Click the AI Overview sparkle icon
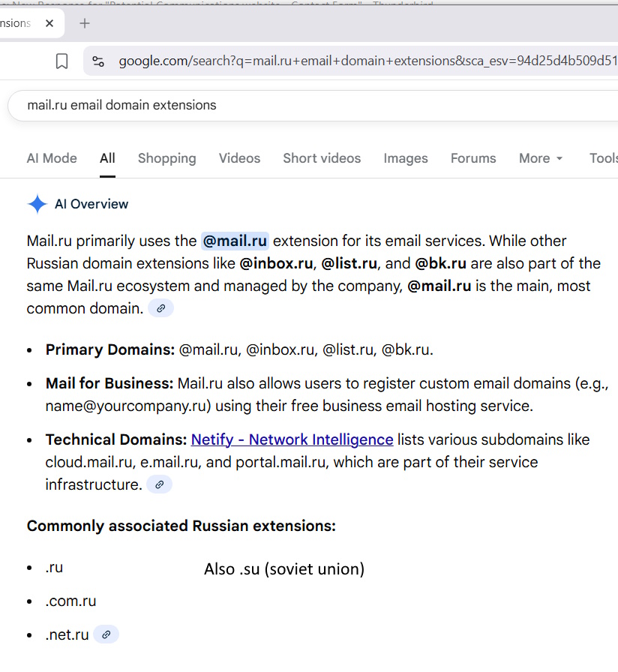 tap(37, 204)
